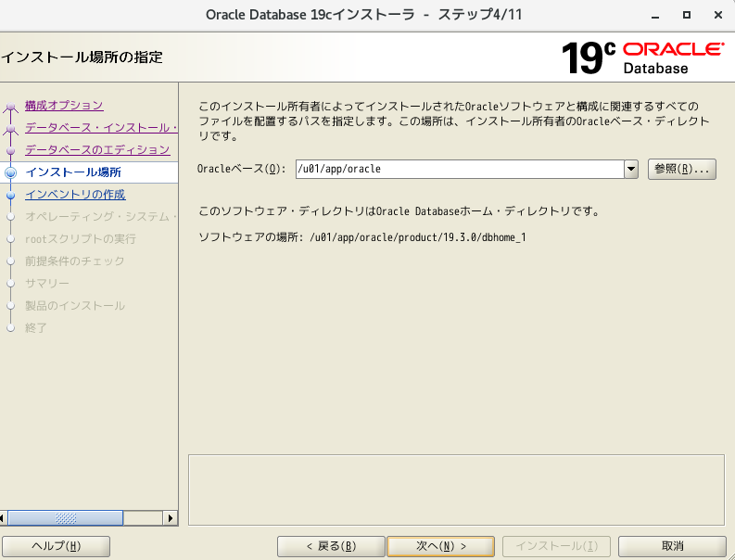Click the 構成オプション step link
The height and width of the screenshot is (560, 735).
(64, 106)
